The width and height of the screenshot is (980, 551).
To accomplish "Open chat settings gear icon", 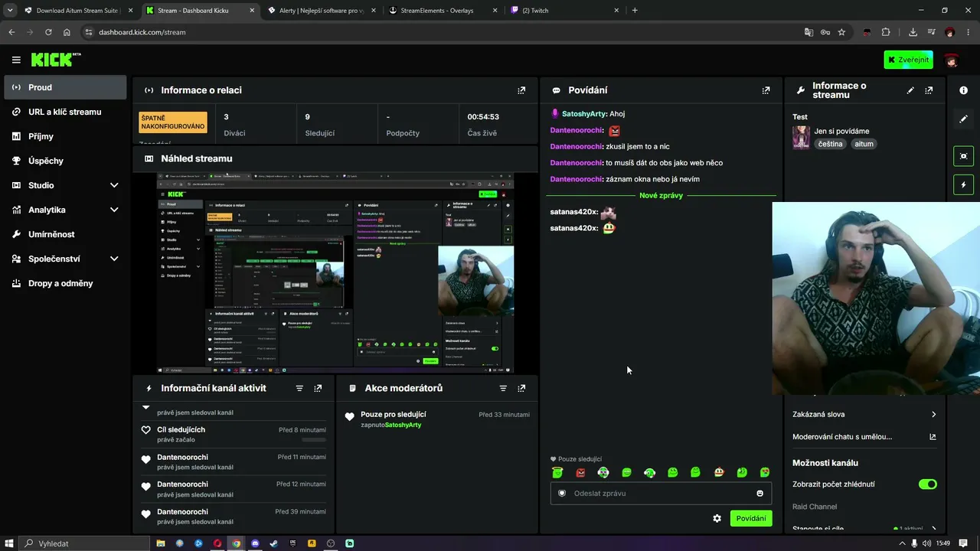I will (717, 518).
